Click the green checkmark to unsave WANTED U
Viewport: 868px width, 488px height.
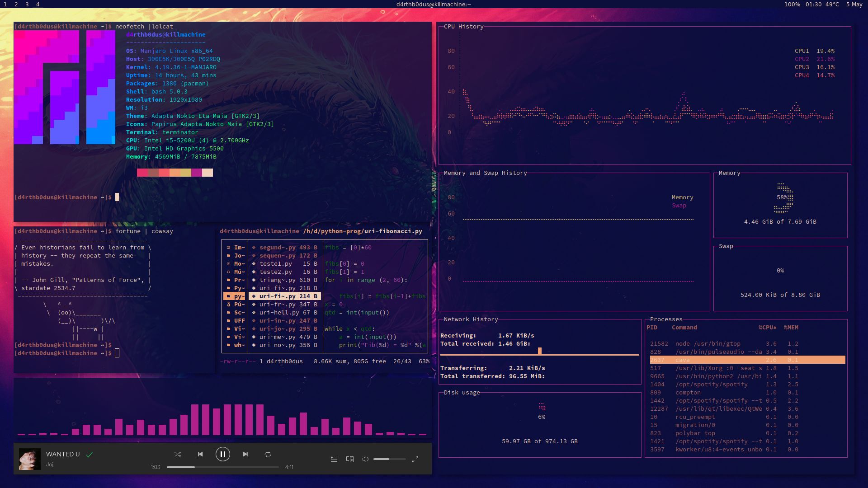pyautogui.click(x=89, y=454)
